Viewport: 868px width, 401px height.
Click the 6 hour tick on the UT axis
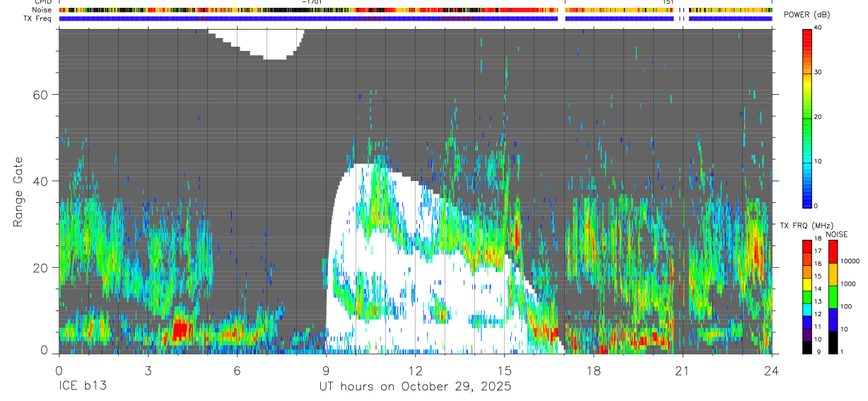[x=237, y=370]
